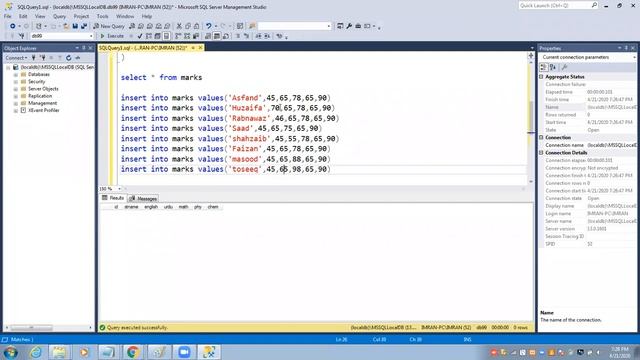The width and height of the screenshot is (640, 360).
Task: Open Google Chrome from the taskbar
Action: coord(133,352)
